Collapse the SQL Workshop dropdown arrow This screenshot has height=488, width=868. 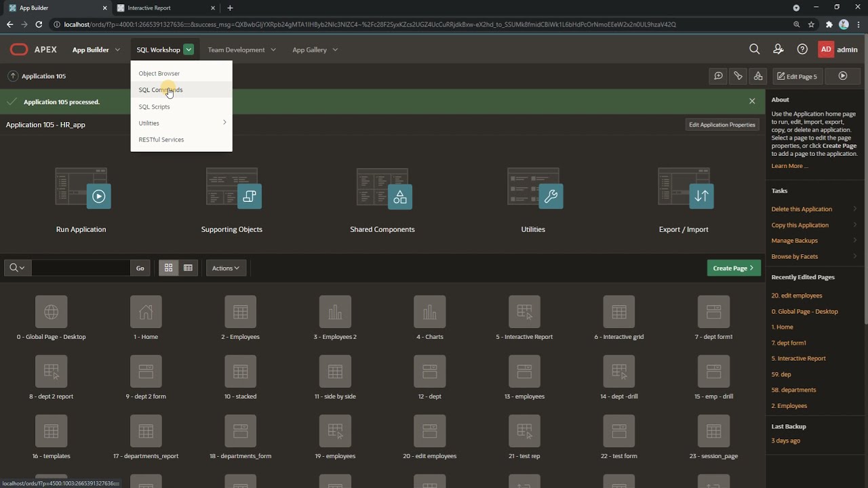click(x=189, y=49)
